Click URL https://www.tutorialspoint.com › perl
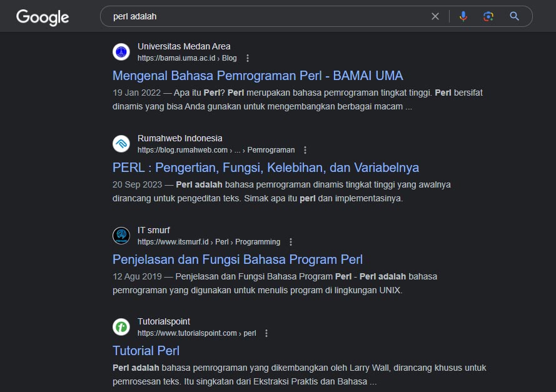Image resolution: width=556 pixels, height=392 pixels. pos(197,333)
